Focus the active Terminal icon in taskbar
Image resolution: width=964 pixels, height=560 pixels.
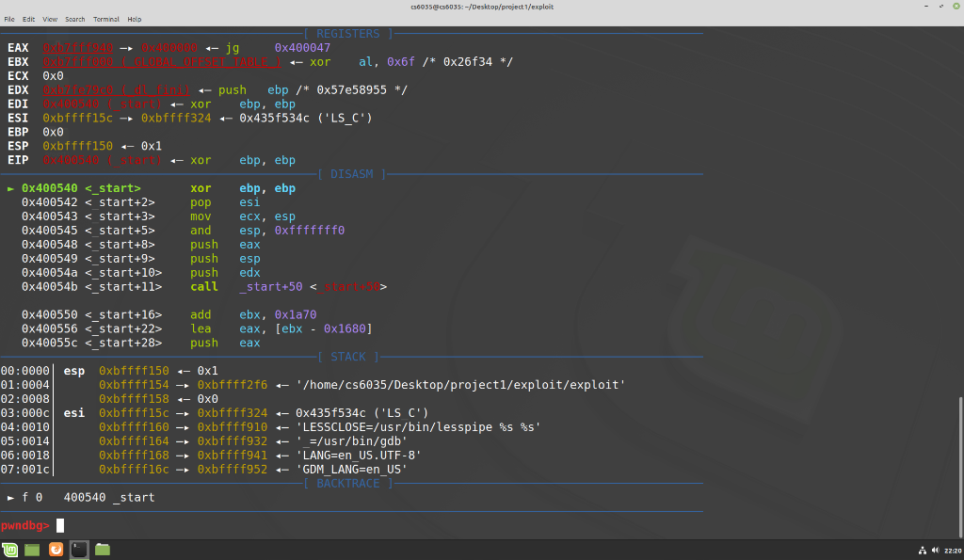point(78,549)
